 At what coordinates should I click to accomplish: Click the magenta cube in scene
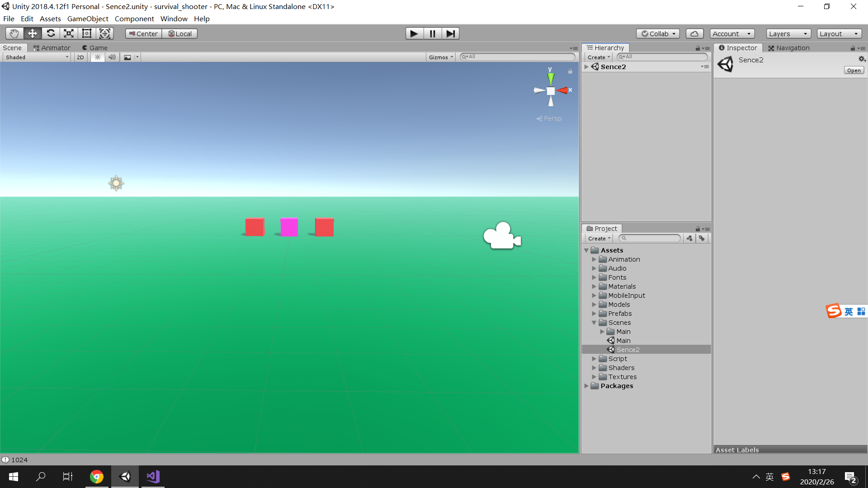(x=289, y=227)
